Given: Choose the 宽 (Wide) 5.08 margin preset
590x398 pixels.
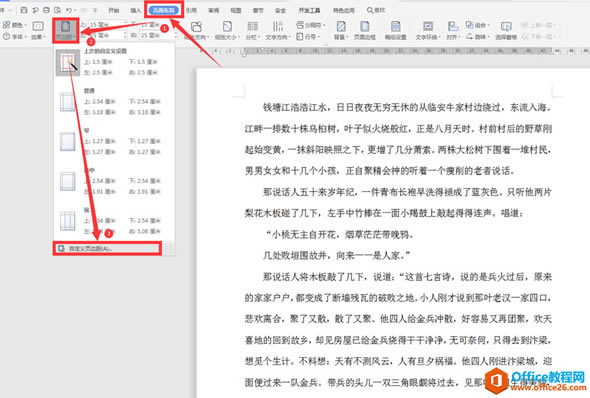Looking at the screenshot, I should coord(114,221).
